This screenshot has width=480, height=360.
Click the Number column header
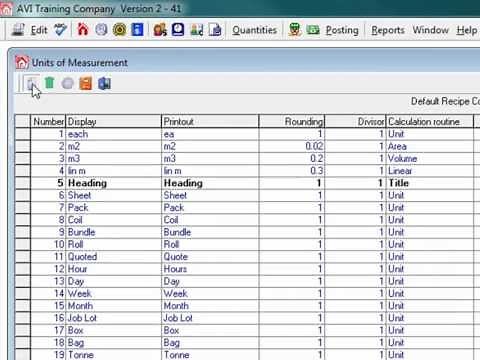pos(48,121)
